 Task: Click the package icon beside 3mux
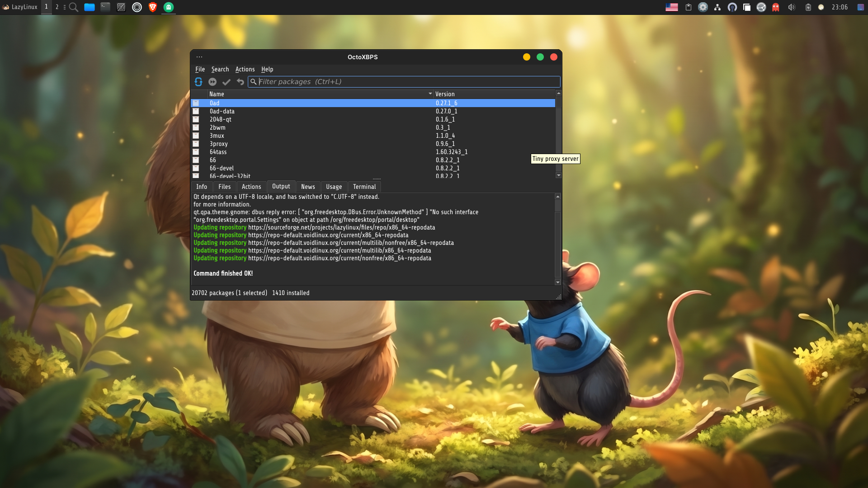[x=196, y=136]
